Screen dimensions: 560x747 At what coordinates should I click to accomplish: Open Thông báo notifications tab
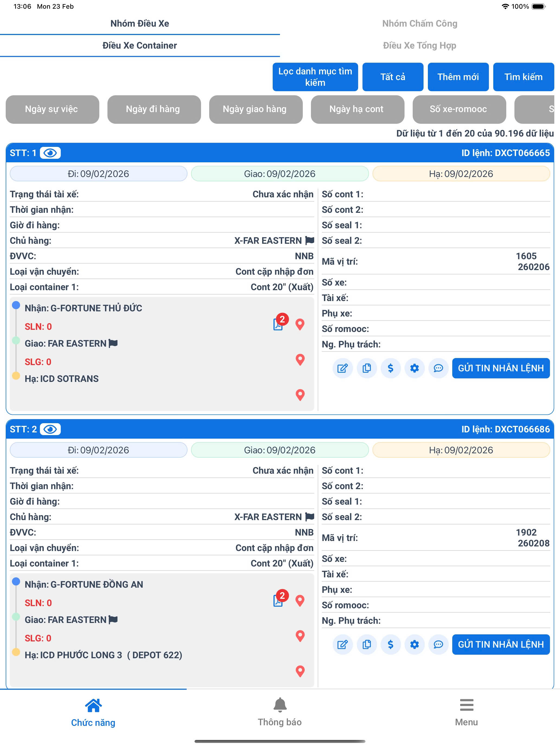(280, 713)
